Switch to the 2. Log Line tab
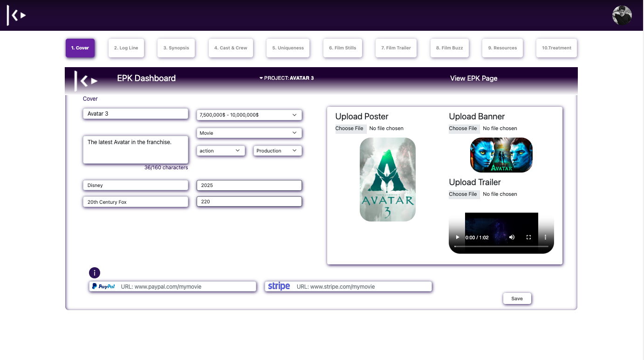This screenshot has height=360, width=644. point(126,48)
